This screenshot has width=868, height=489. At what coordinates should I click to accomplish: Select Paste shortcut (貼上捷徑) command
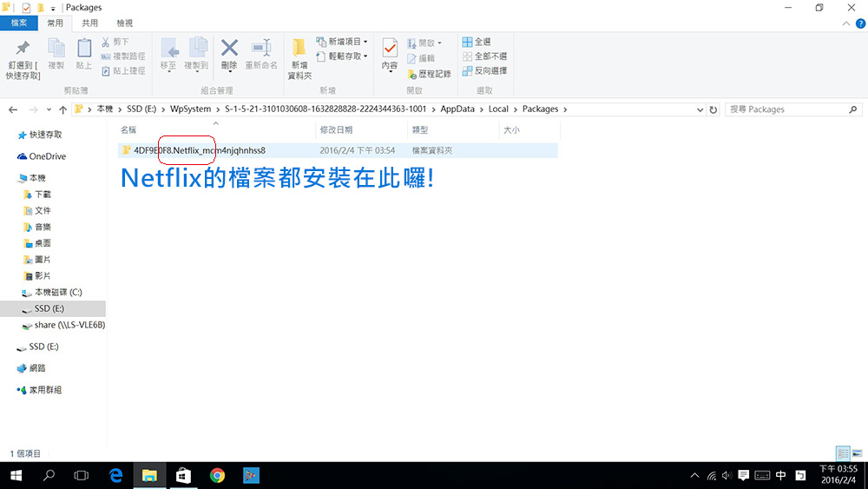tap(123, 71)
